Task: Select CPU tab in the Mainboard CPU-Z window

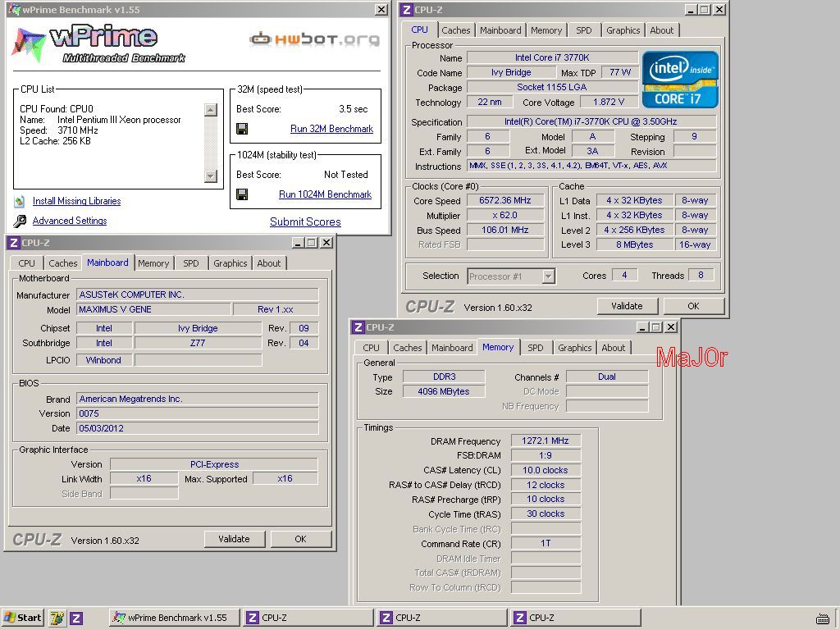Action: pos(27,263)
